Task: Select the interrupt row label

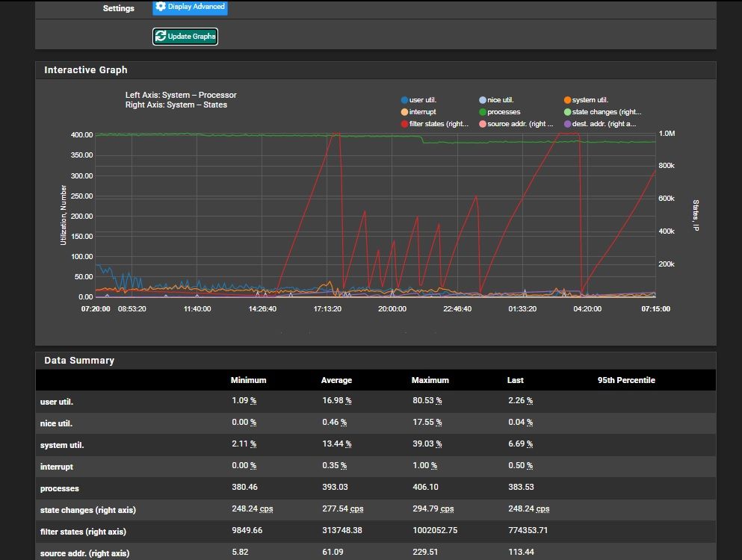Action: tap(56, 467)
